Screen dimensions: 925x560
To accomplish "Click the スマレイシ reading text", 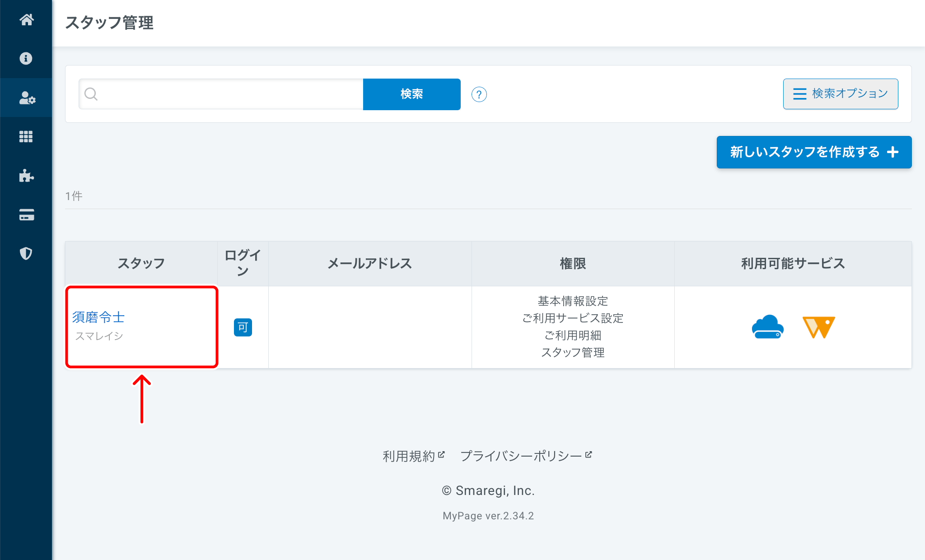I will (99, 336).
